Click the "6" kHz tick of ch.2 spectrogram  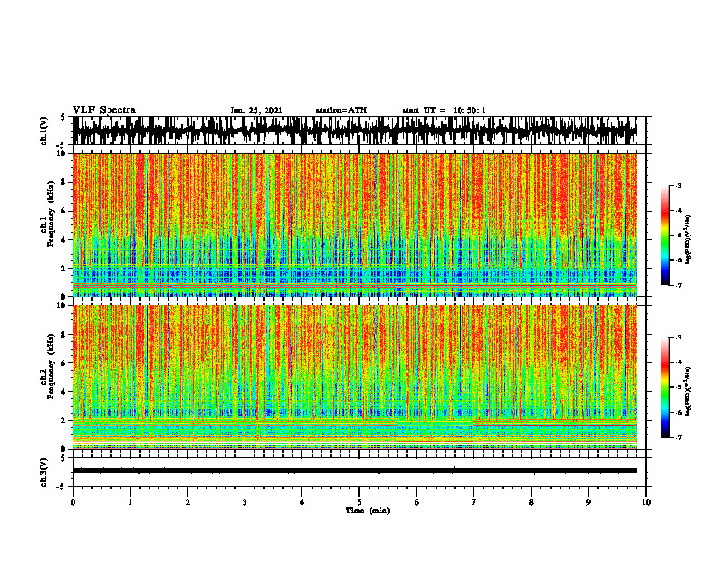point(64,363)
